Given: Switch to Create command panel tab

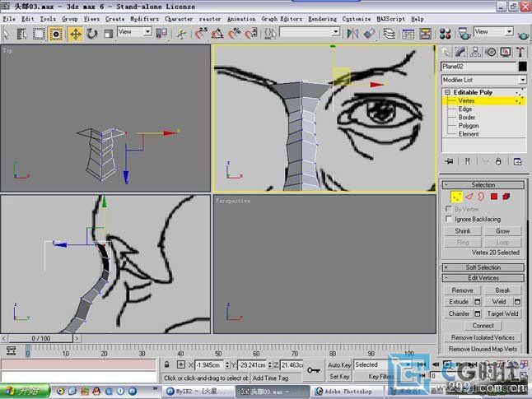Looking at the screenshot, I should [446, 52].
